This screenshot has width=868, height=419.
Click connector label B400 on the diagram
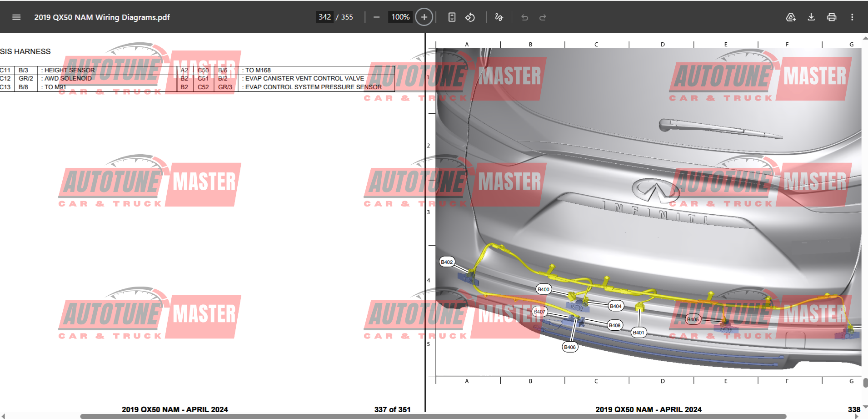click(544, 289)
